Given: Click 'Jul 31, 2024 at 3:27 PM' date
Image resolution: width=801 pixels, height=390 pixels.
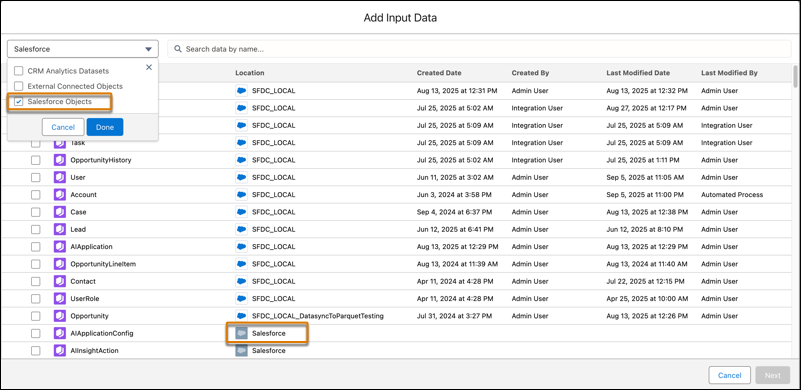Looking at the screenshot, I should click(x=454, y=316).
